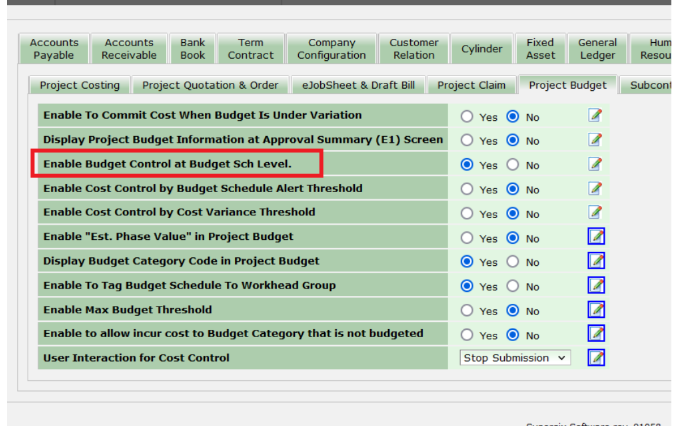This screenshot has height=426, width=675.
Task: Switch to Project Claim sub-tab
Action: click(x=471, y=85)
